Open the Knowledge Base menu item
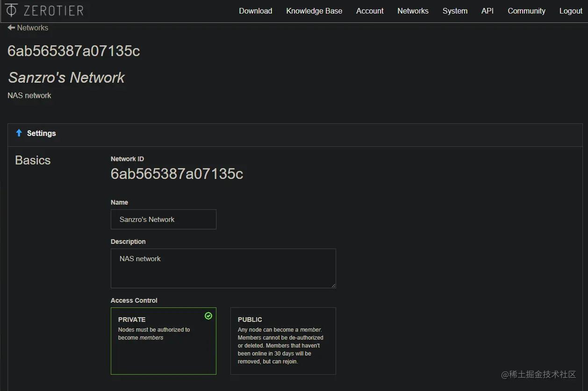 [314, 11]
